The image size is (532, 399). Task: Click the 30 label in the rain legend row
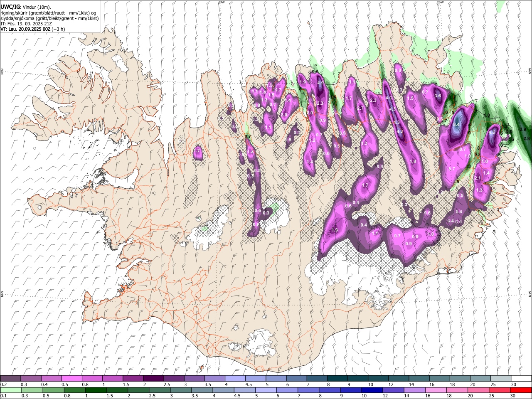512,396
